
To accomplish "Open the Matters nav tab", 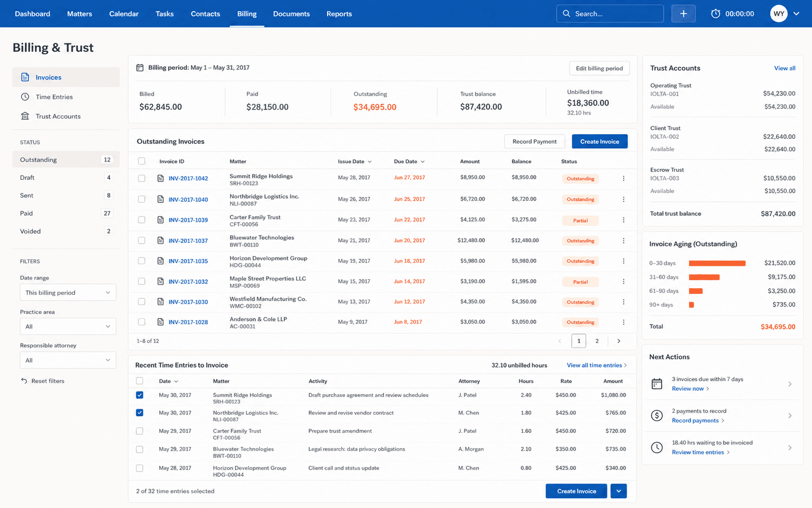I will [79, 14].
